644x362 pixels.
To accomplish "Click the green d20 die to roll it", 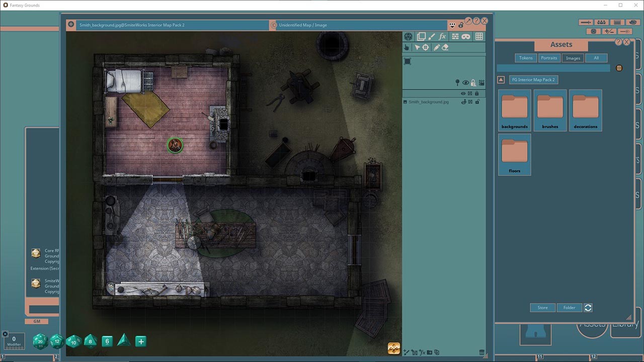I will pyautogui.click(x=40, y=341).
